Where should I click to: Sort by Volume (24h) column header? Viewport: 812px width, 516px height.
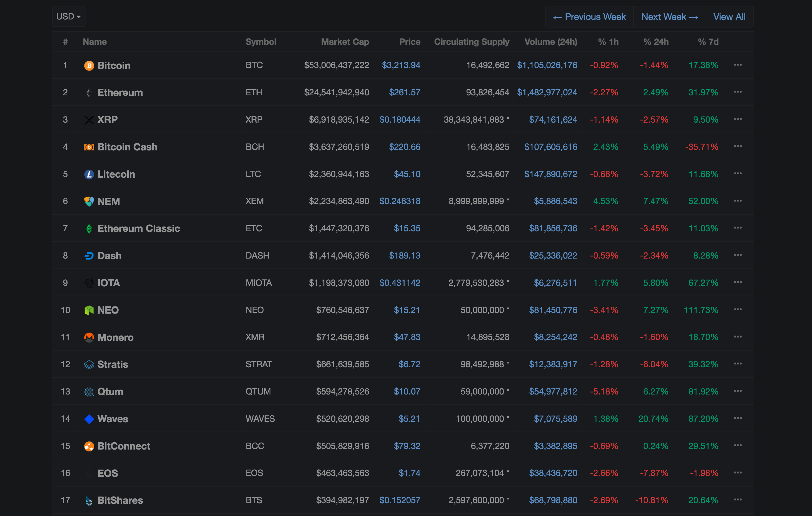551,42
